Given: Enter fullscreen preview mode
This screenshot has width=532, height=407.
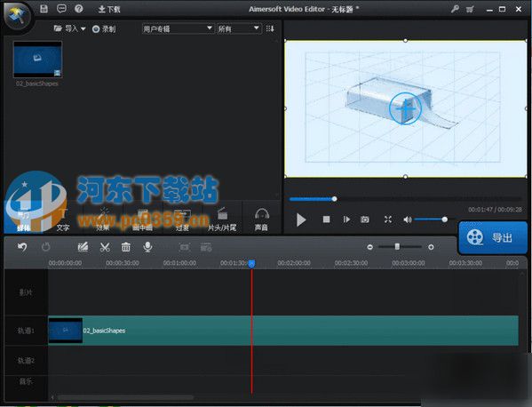Looking at the screenshot, I should click(388, 219).
